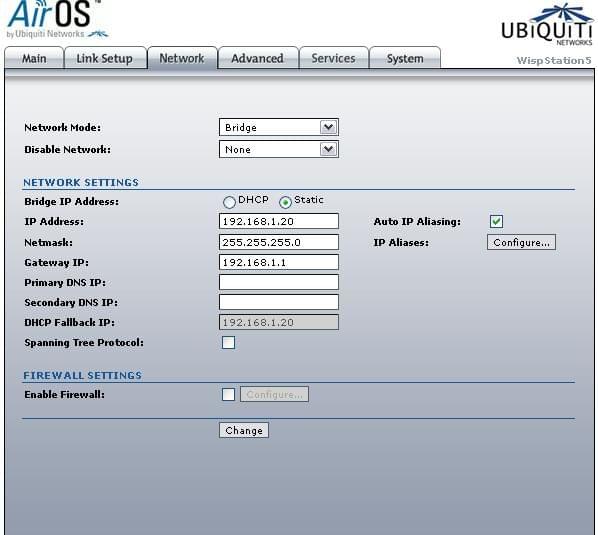
Task: Click the IP Address input field
Action: [279, 221]
